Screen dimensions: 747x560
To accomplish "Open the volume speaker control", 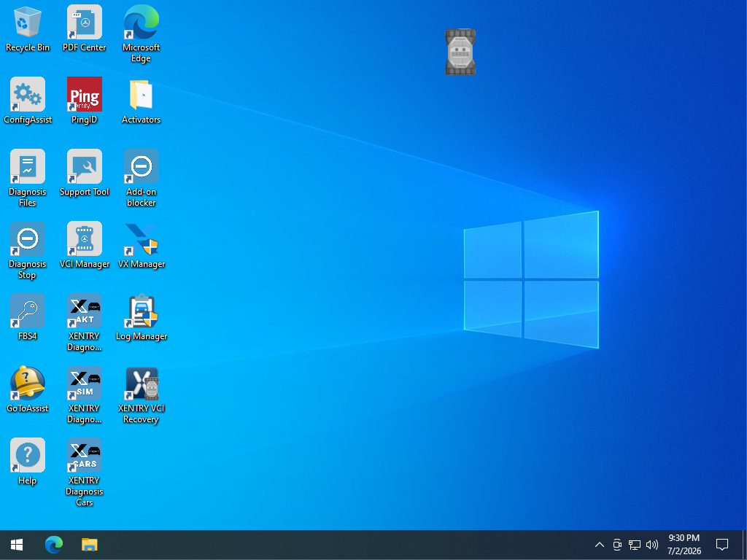I will [x=652, y=544].
